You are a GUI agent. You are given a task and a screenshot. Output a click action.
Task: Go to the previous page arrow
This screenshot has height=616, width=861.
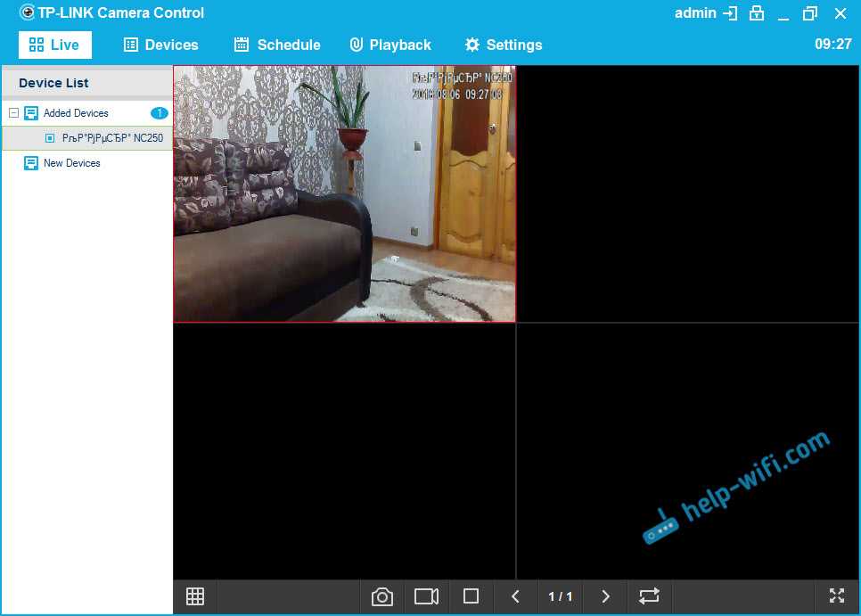(515, 596)
